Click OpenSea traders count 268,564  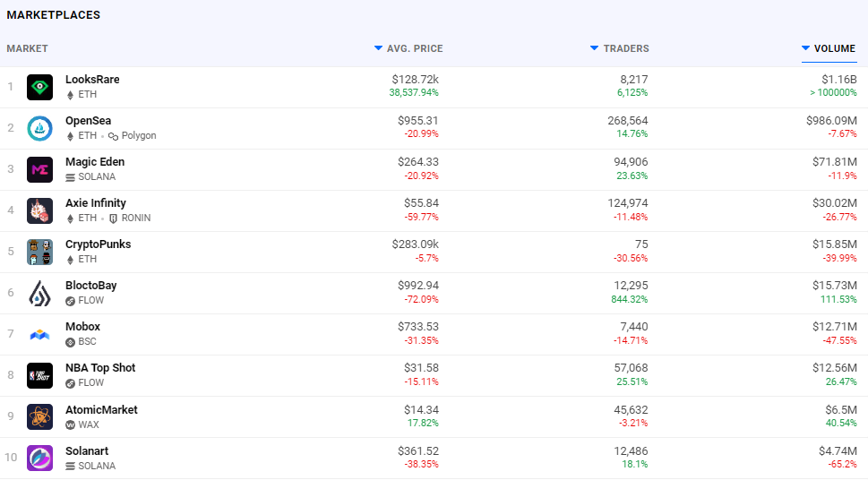tap(628, 121)
